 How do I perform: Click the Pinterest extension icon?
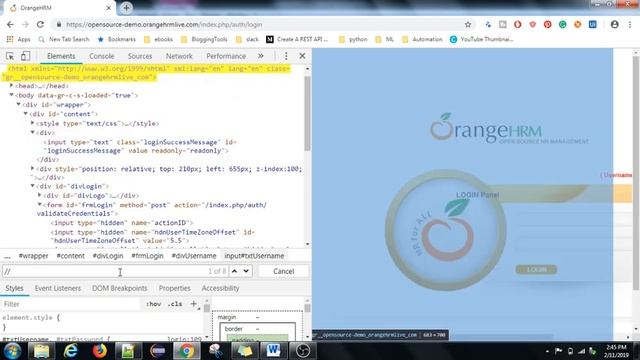click(x=547, y=24)
